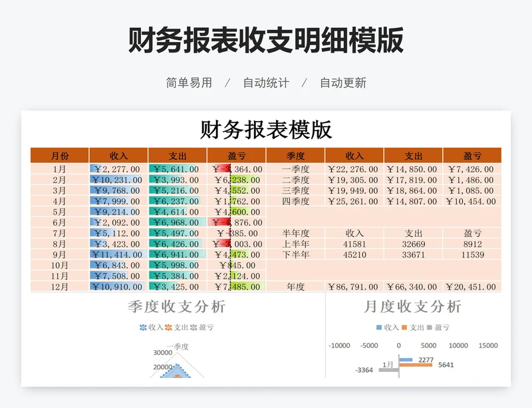This screenshot has height=408, width=532.
Task: Select the 四季度 row label
Action: (295, 201)
